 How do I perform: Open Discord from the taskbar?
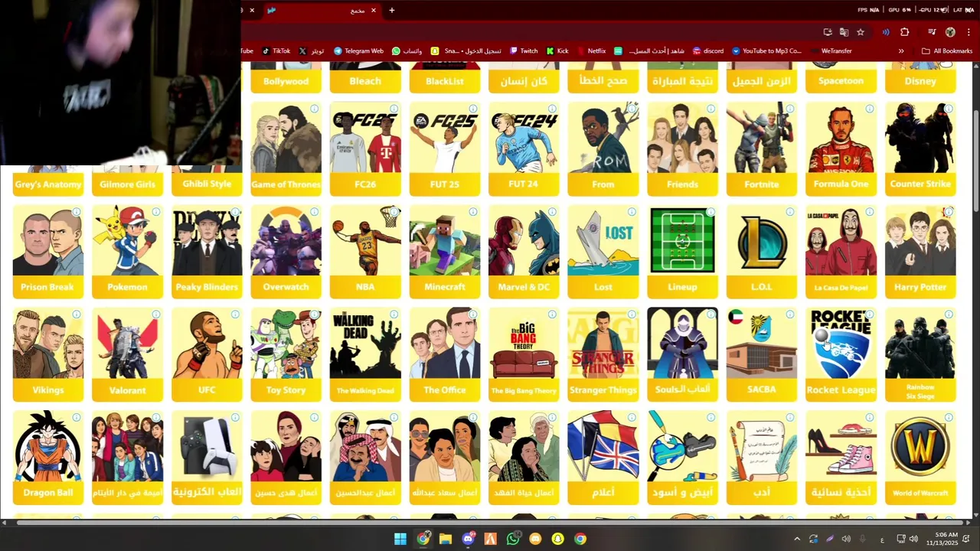click(468, 539)
